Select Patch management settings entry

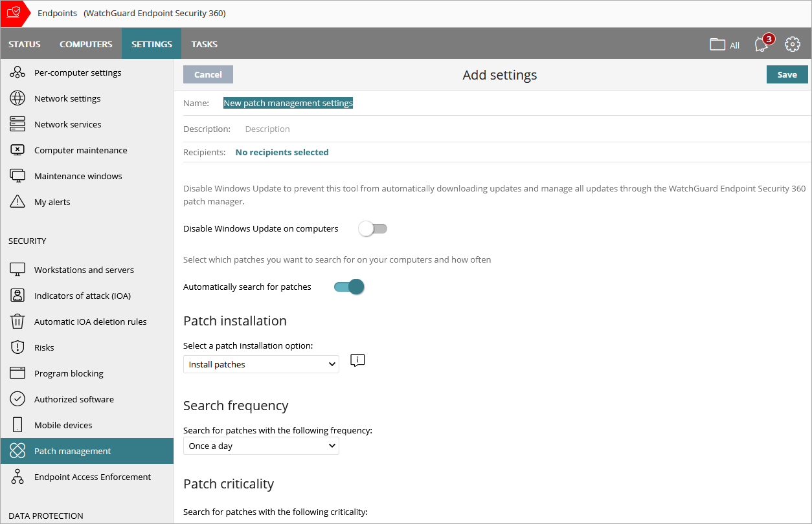pos(87,451)
